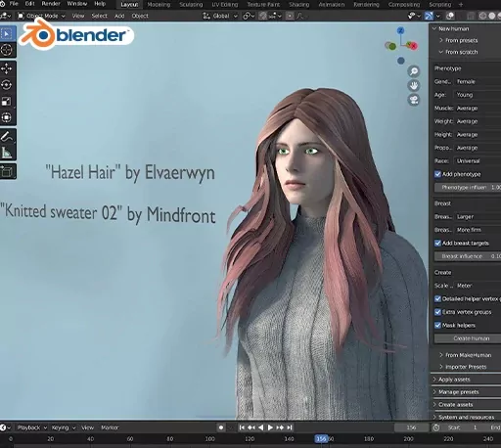Click the Phenotype influence slider

click(x=468, y=188)
